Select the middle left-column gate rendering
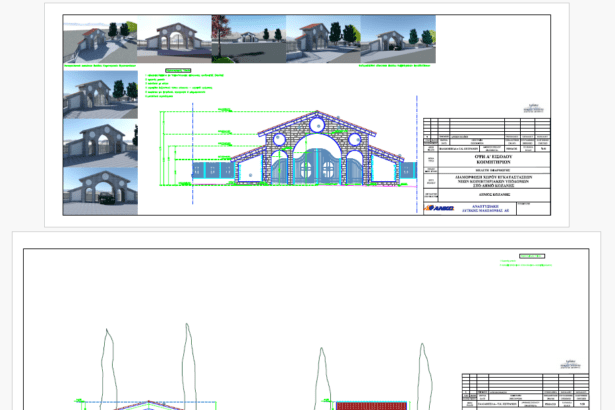 pos(99,144)
